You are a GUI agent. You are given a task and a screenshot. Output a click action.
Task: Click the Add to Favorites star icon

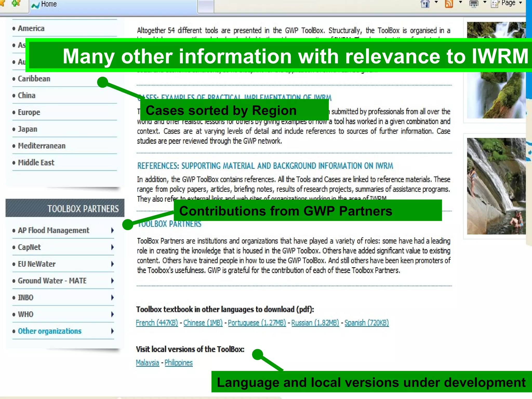(16, 3)
